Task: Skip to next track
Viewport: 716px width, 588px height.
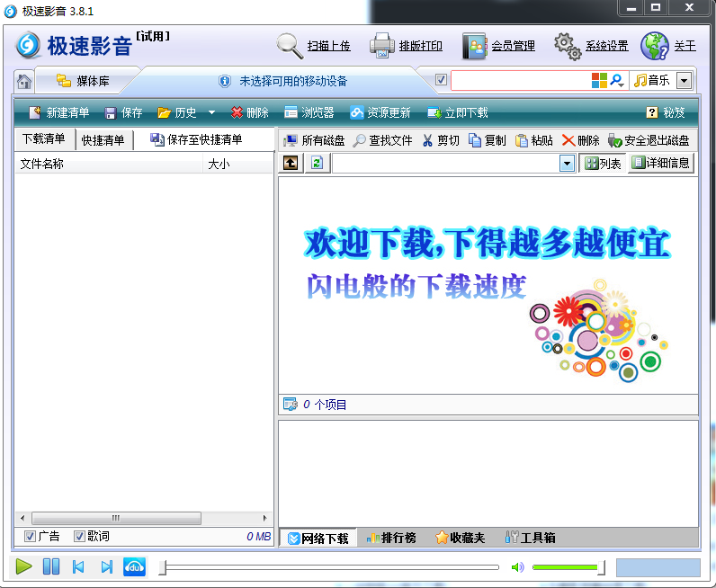Action: click(106, 566)
